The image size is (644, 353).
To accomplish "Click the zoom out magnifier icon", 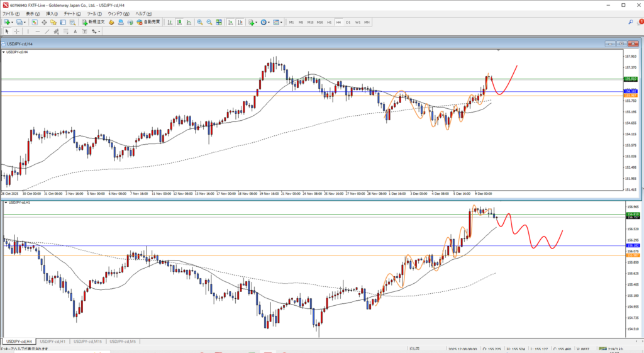I will [209, 22].
